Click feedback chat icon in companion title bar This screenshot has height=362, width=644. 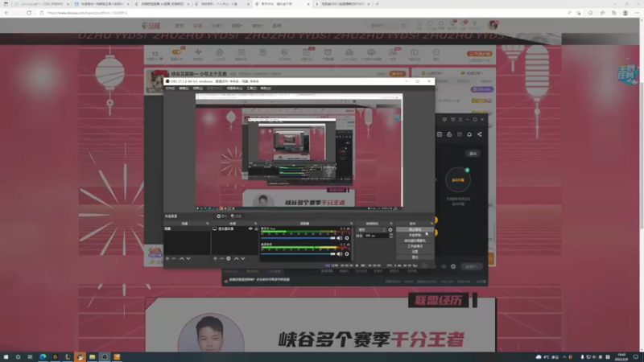click(444, 119)
